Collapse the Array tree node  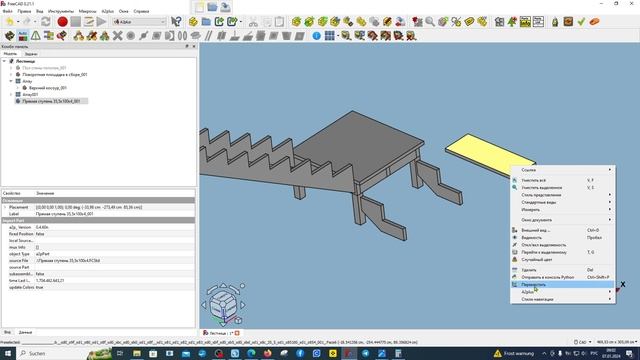pos(11,81)
